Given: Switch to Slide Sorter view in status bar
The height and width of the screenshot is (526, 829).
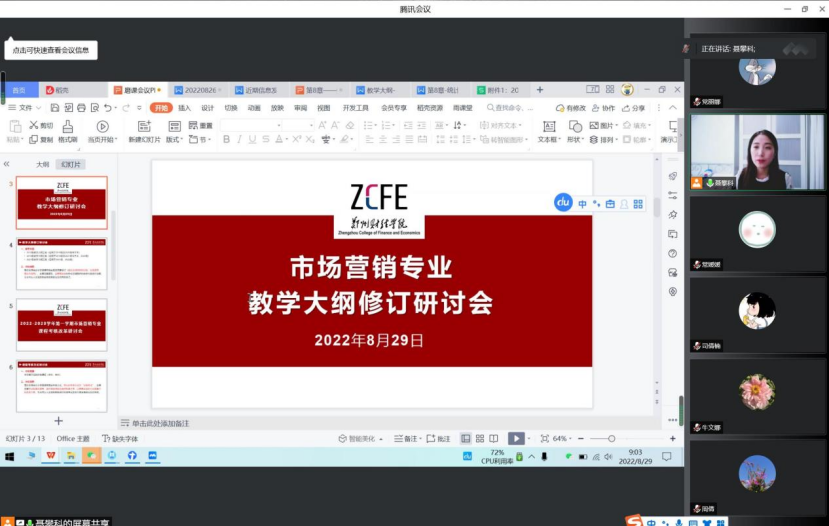Looking at the screenshot, I should tap(480, 439).
